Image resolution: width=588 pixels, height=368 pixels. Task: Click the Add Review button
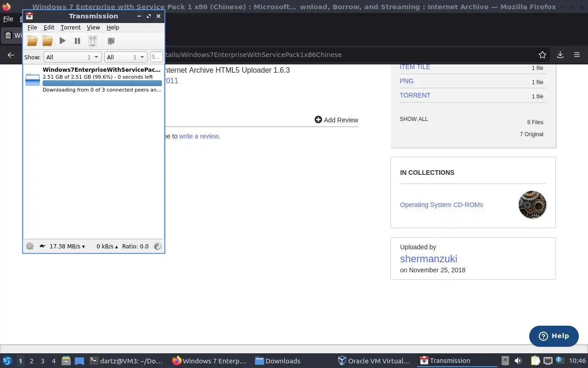336,120
